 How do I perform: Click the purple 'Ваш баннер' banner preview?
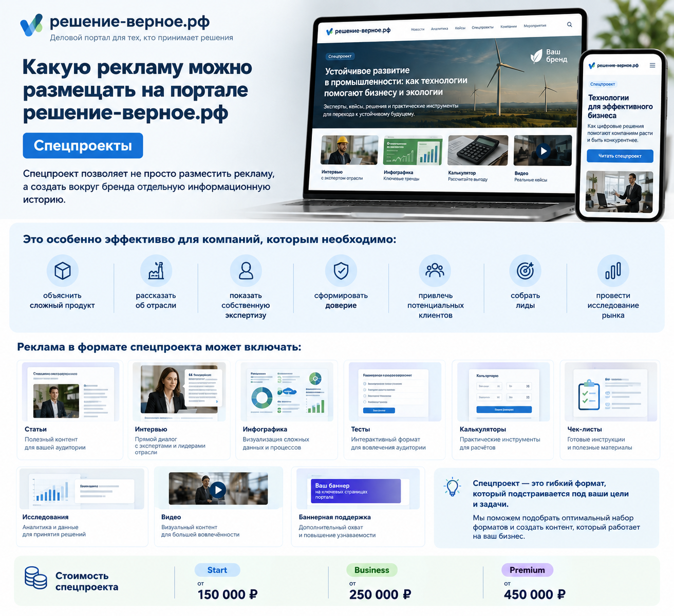coord(355,491)
